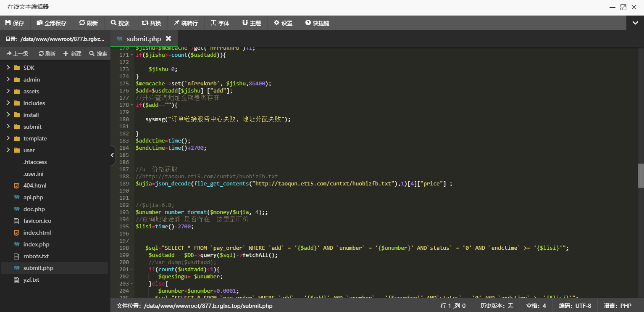The height and width of the screenshot is (312, 644).
Task: Open the 字体 font settings
Action: click(220, 23)
